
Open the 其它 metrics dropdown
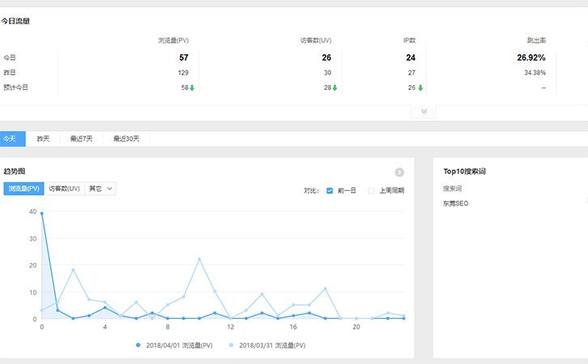click(x=101, y=188)
